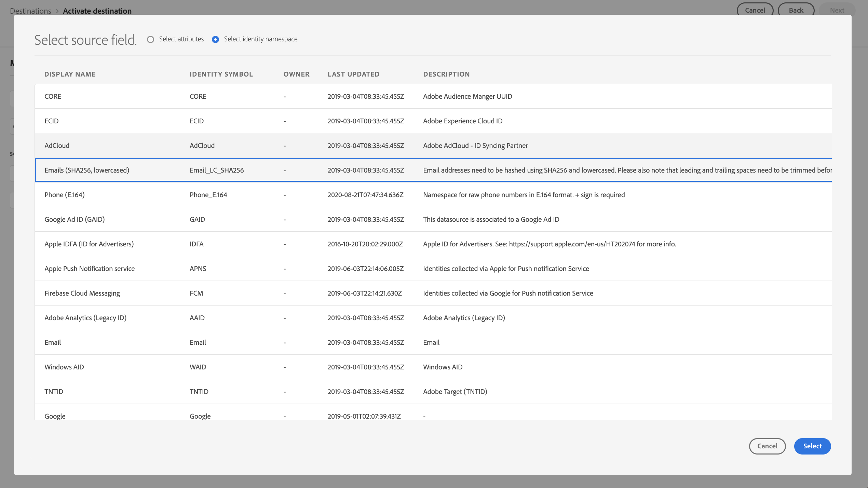Choose the ECID namespace row

tap(433, 121)
